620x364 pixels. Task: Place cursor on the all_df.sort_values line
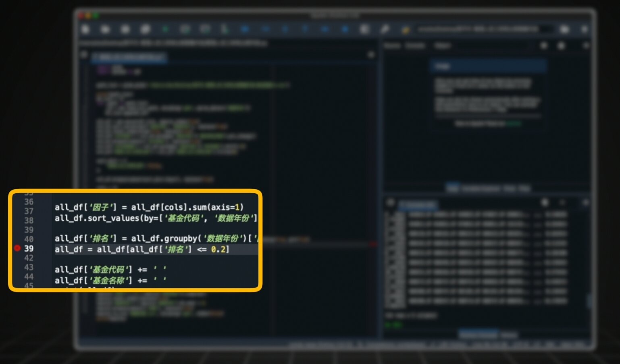(156, 218)
